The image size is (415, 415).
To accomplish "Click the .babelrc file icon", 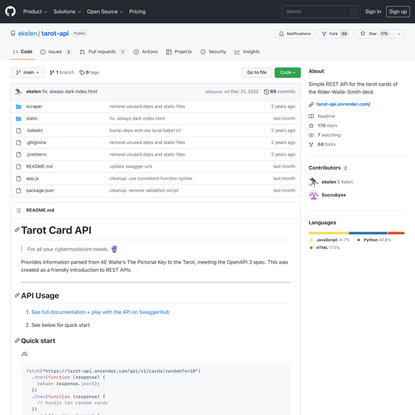I will [x=19, y=131].
